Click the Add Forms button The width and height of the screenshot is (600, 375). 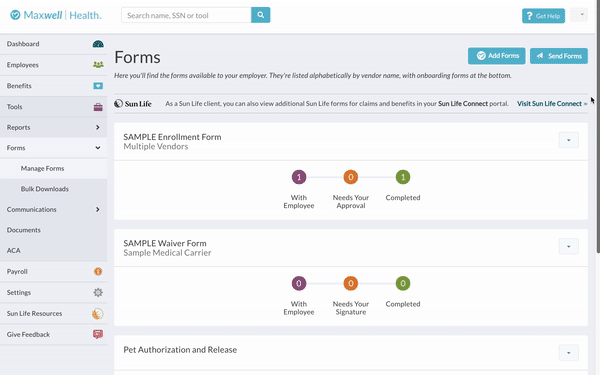point(497,56)
